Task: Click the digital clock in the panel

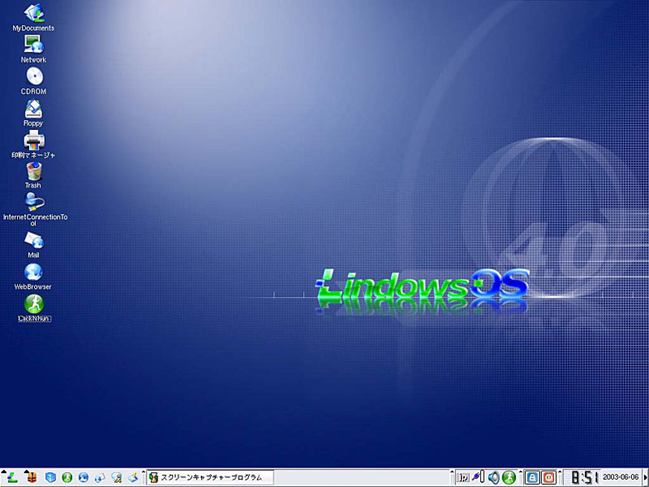Action: [584, 478]
